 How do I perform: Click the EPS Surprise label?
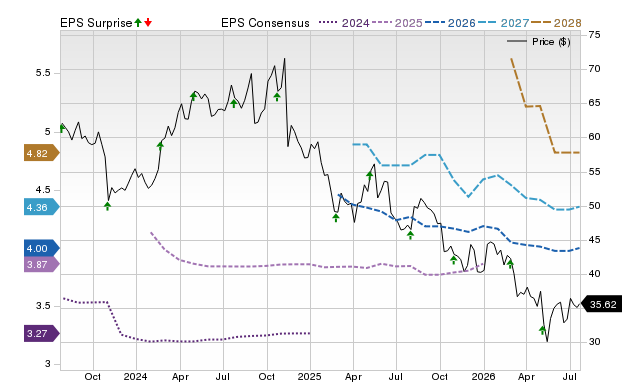pos(96,23)
